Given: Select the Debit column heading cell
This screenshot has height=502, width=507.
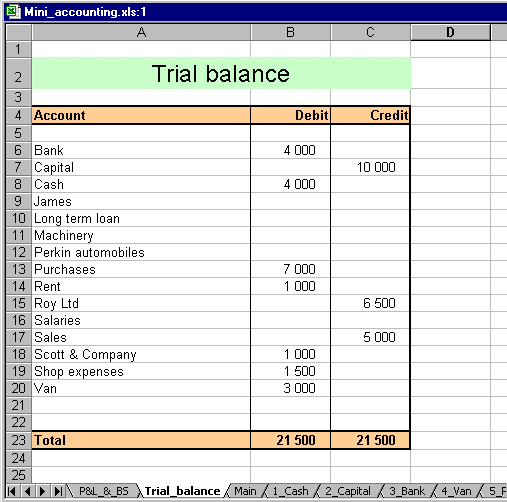Looking at the screenshot, I should click(290, 115).
